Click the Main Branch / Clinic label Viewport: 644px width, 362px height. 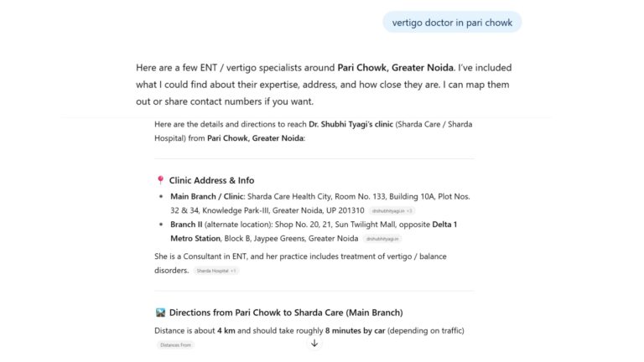click(206, 196)
